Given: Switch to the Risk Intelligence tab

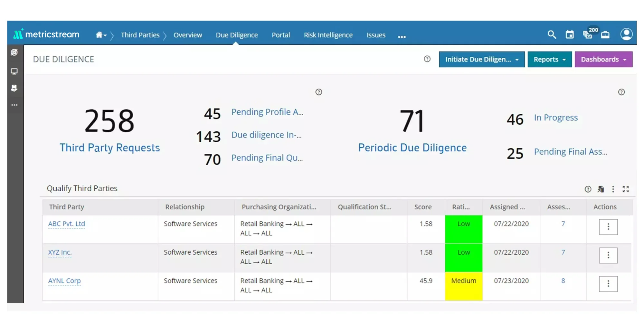Looking at the screenshot, I should [x=328, y=35].
